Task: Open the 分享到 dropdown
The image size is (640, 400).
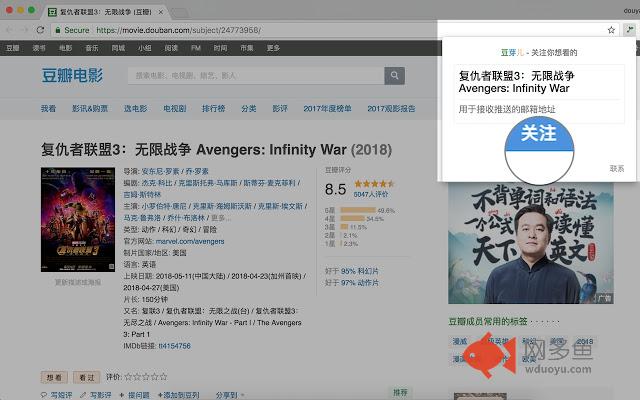Action: 230,395
